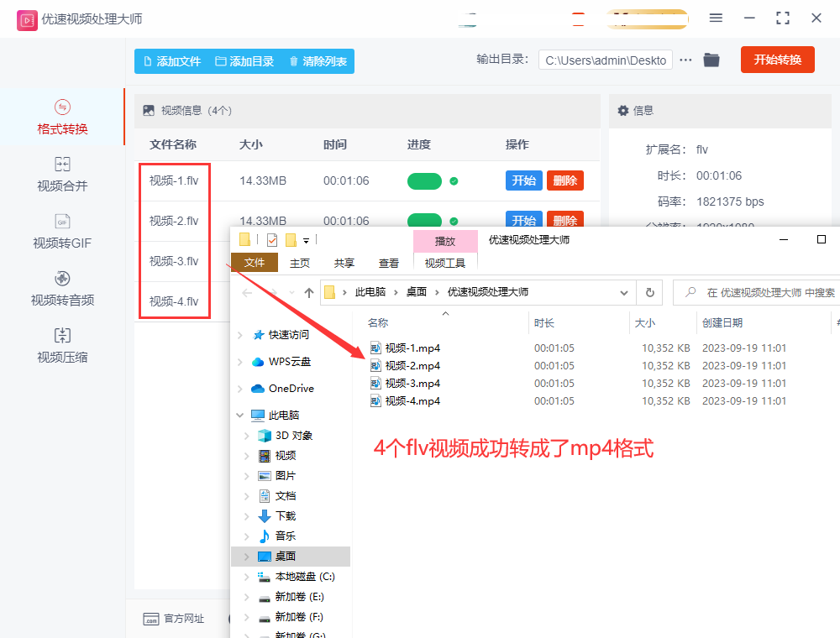The height and width of the screenshot is (638, 840).
Task: Expand the 快速访问 tree node
Action: [x=240, y=335]
